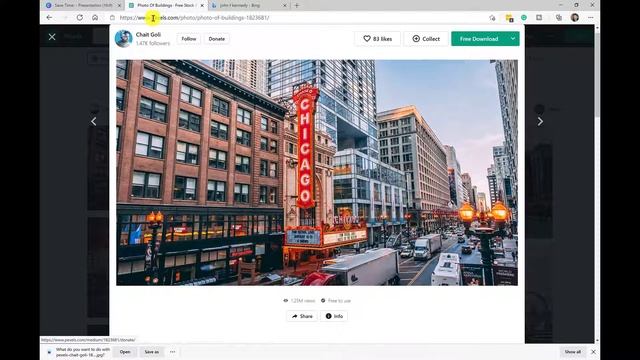Click the Chicago theatre photo
The image size is (640, 360).
[317, 173]
